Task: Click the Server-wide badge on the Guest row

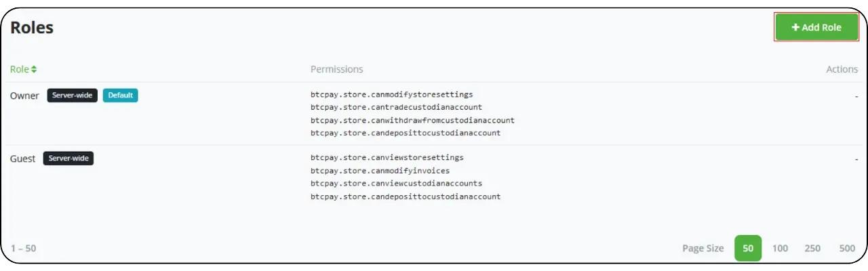Action: point(68,159)
